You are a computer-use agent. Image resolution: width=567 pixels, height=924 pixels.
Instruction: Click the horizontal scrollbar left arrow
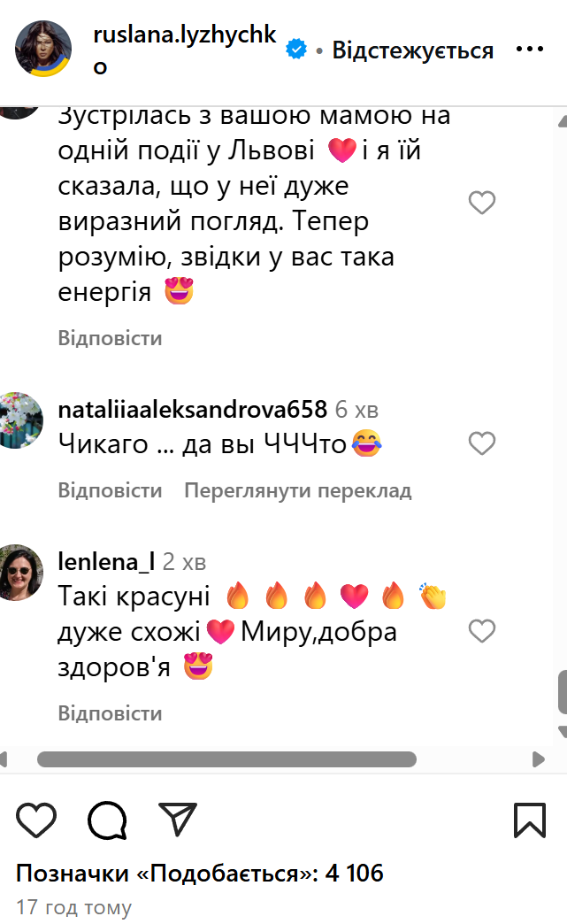(3, 759)
